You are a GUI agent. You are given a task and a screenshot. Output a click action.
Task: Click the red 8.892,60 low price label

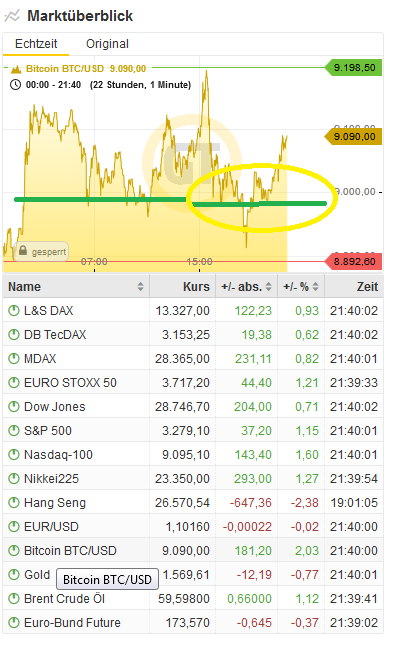(x=354, y=262)
